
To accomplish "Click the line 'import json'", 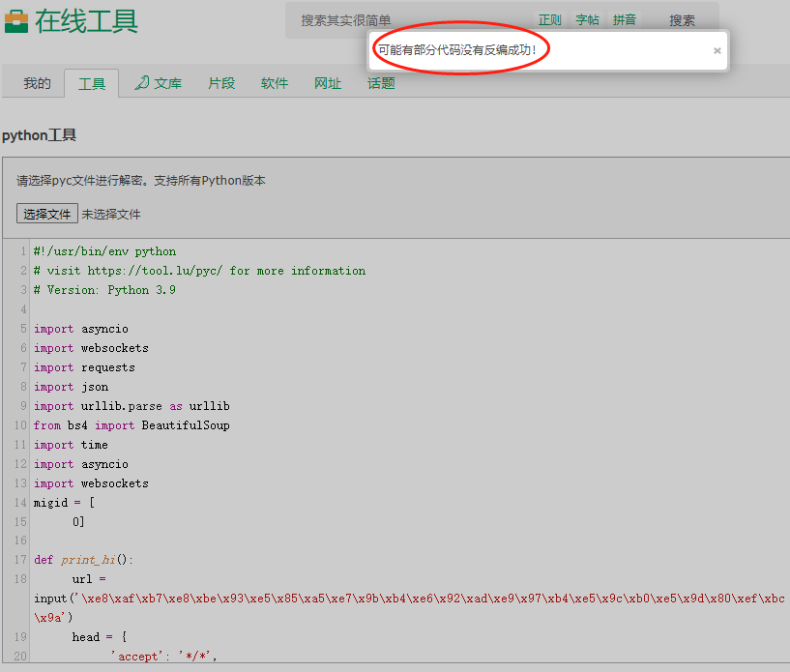I will (71, 387).
